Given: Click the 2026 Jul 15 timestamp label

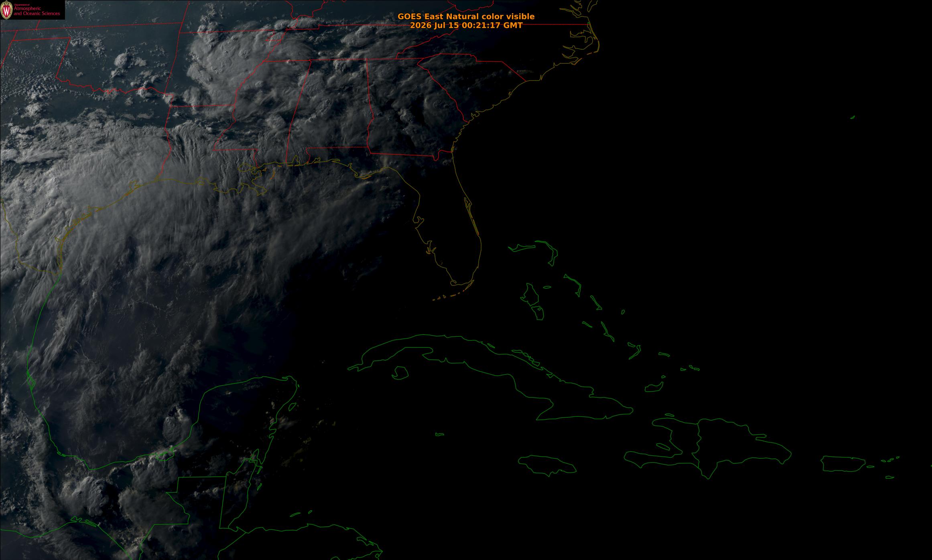Looking at the screenshot, I should [466, 25].
